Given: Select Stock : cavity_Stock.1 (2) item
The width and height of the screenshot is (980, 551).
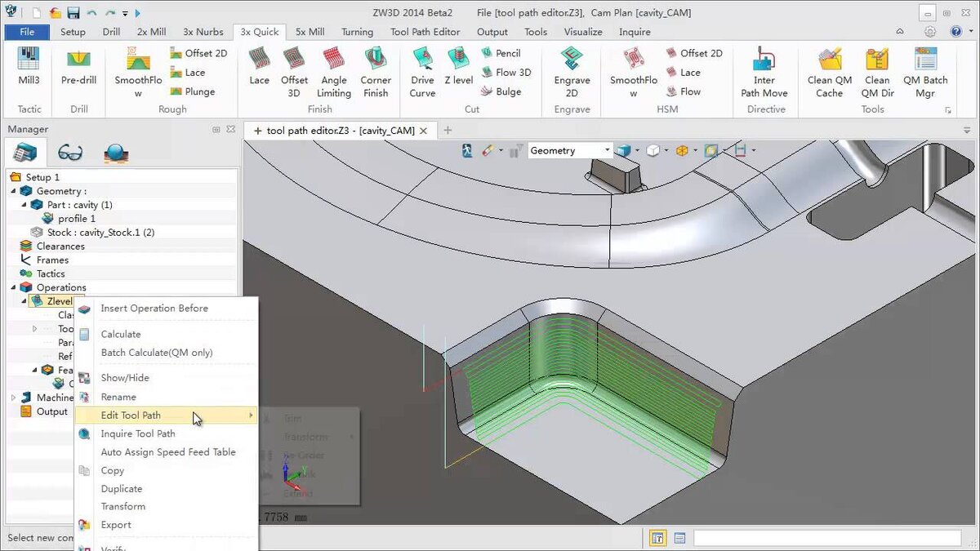Looking at the screenshot, I should (x=93, y=233).
